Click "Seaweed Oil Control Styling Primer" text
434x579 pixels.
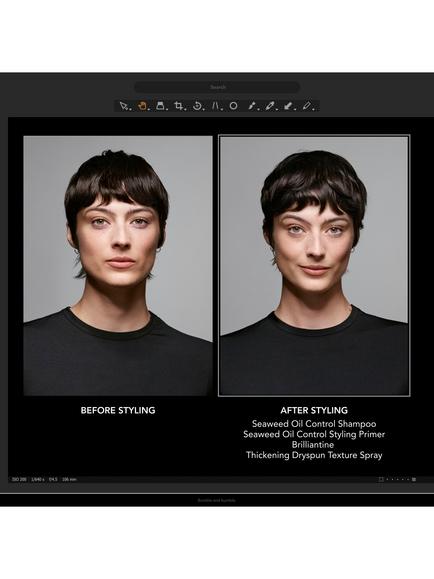pyautogui.click(x=314, y=434)
